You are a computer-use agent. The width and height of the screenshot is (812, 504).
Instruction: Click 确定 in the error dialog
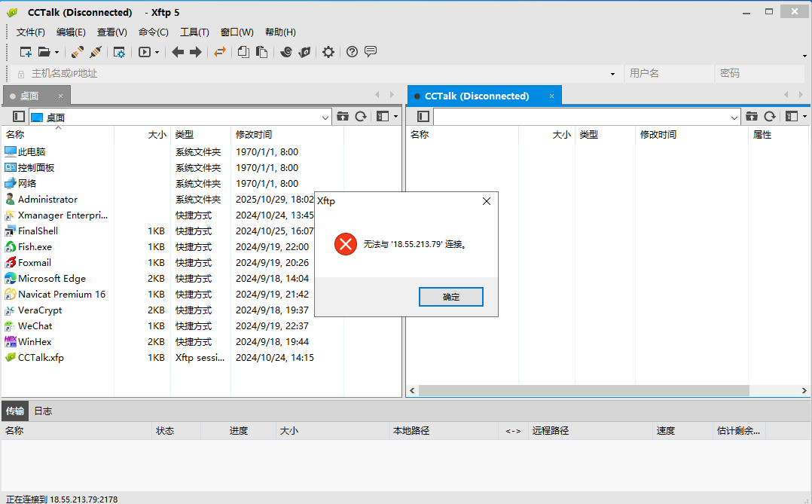[450, 297]
